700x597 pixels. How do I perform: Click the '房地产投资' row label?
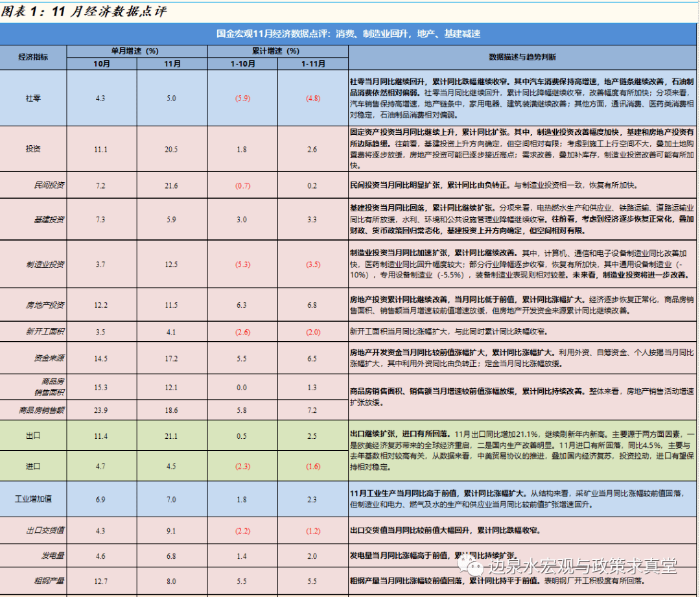coord(45,305)
